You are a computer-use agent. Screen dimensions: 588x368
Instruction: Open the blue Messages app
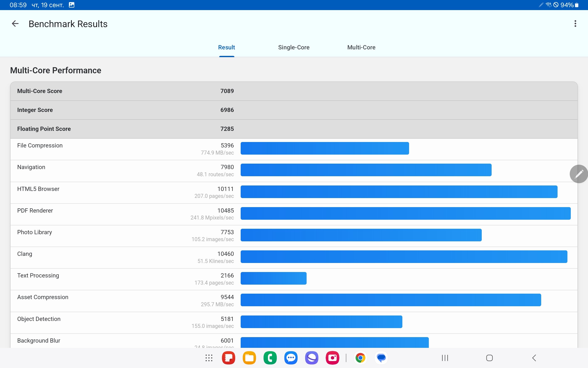pyautogui.click(x=291, y=358)
